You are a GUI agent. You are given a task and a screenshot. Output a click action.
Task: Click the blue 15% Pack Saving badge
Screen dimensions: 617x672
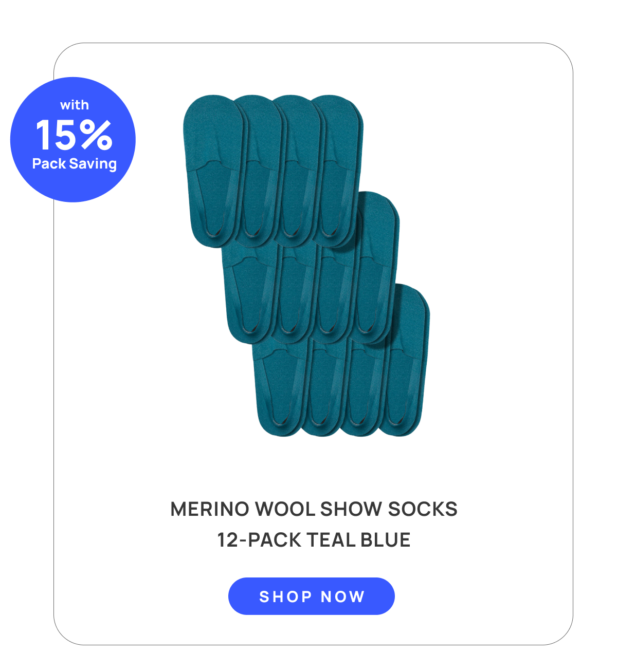[x=73, y=140]
